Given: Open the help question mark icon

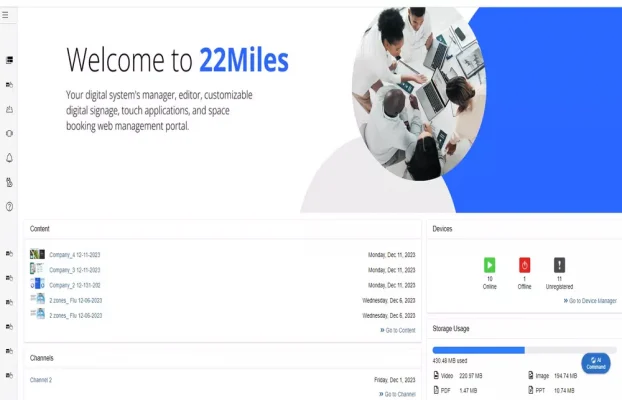Looking at the screenshot, I should 10,206.
